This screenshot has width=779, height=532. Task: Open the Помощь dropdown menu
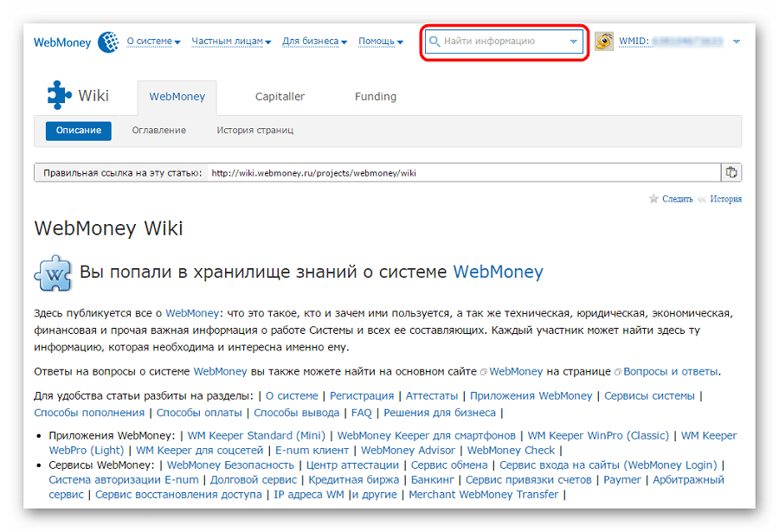[381, 42]
